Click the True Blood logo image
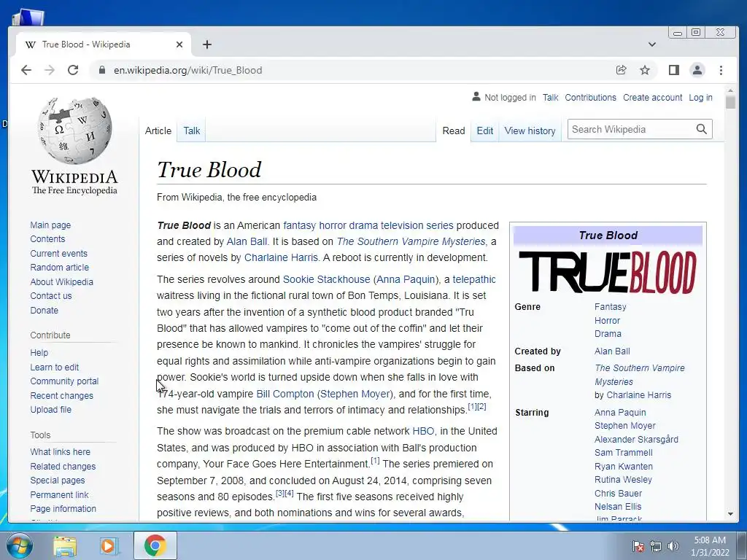747x560 pixels. tap(608, 271)
